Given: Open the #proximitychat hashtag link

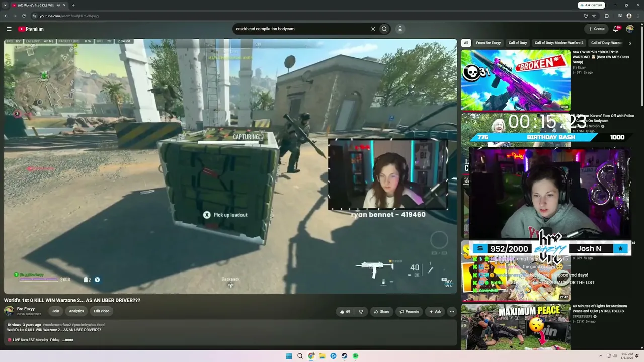Looking at the screenshot, I should 84,325.
